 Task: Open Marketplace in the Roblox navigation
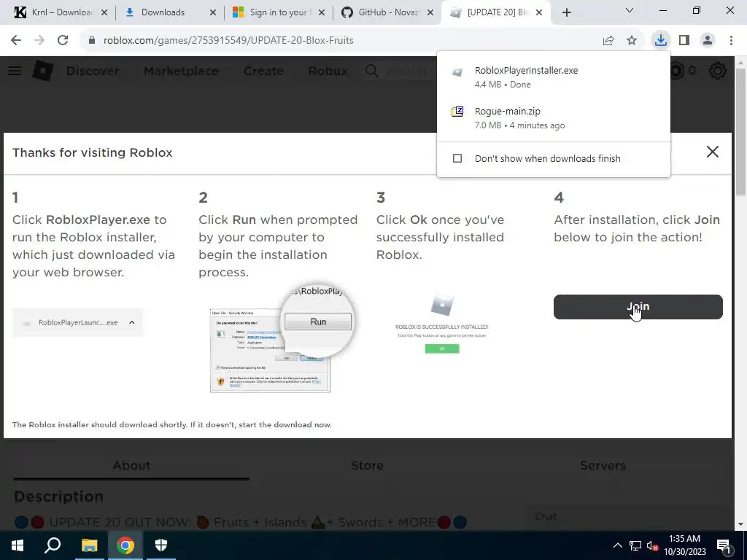pos(181,71)
